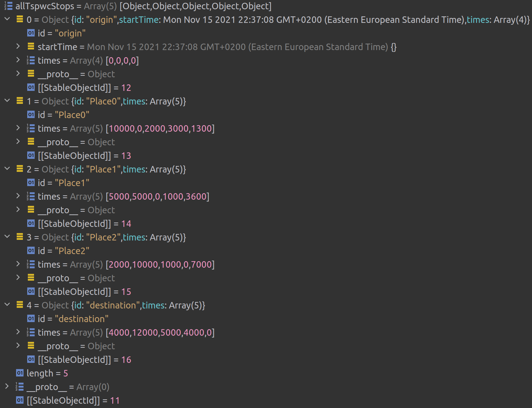Select the 1 = Object {id: "Place0"} row
Image resolution: width=532 pixels, height=408 pixels.
pos(266,101)
